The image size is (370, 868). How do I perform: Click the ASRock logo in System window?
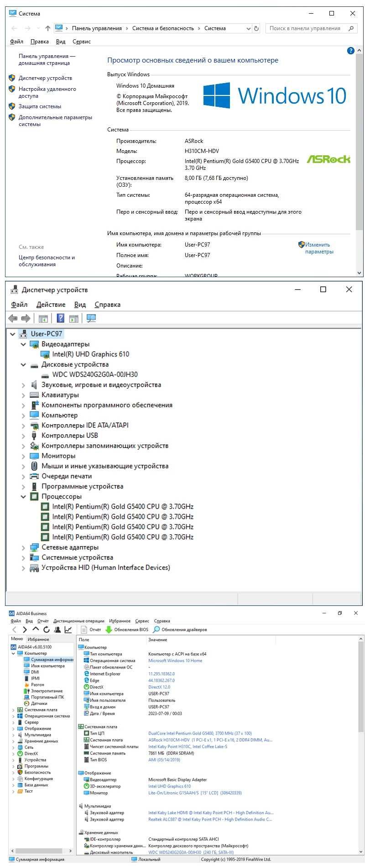pos(328,159)
